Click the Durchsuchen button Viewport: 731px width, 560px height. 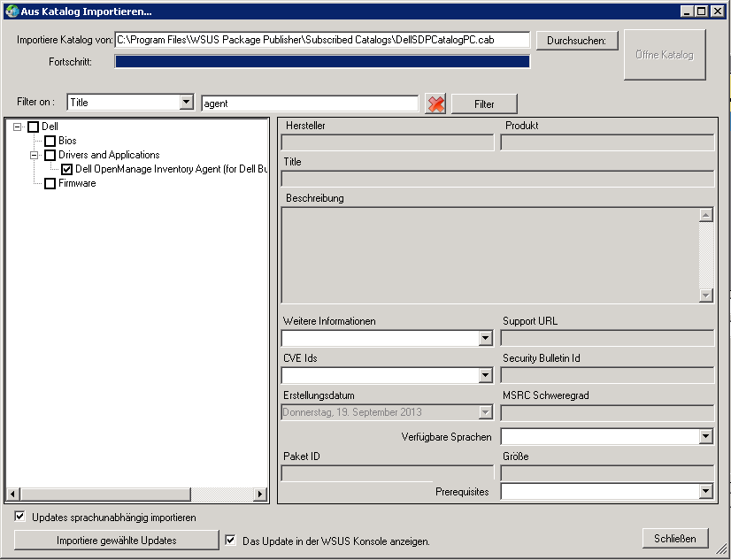click(577, 41)
